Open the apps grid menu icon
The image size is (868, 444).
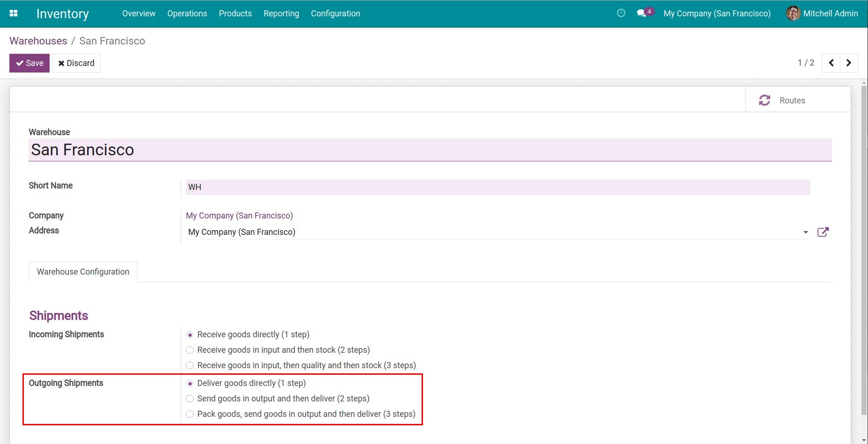click(14, 14)
